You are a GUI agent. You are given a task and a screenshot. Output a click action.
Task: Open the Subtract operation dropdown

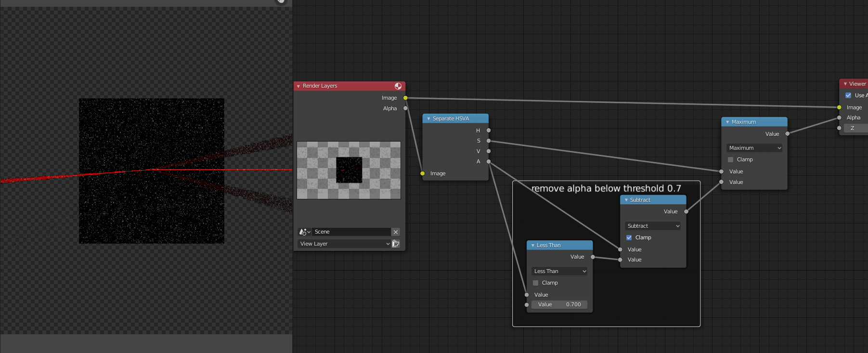(x=653, y=226)
